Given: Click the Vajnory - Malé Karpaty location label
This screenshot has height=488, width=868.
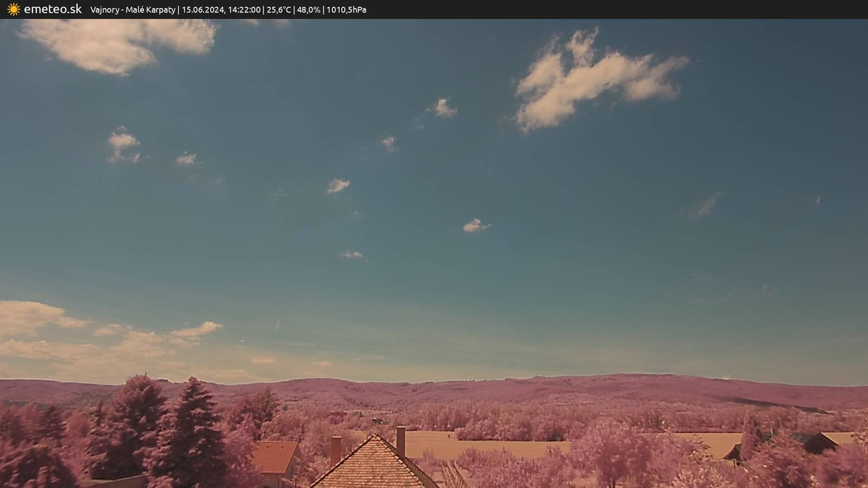Looking at the screenshot, I should click(x=132, y=10).
